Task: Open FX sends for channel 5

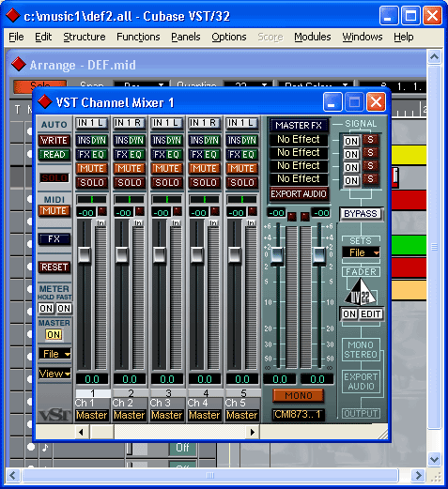Action: pos(235,155)
